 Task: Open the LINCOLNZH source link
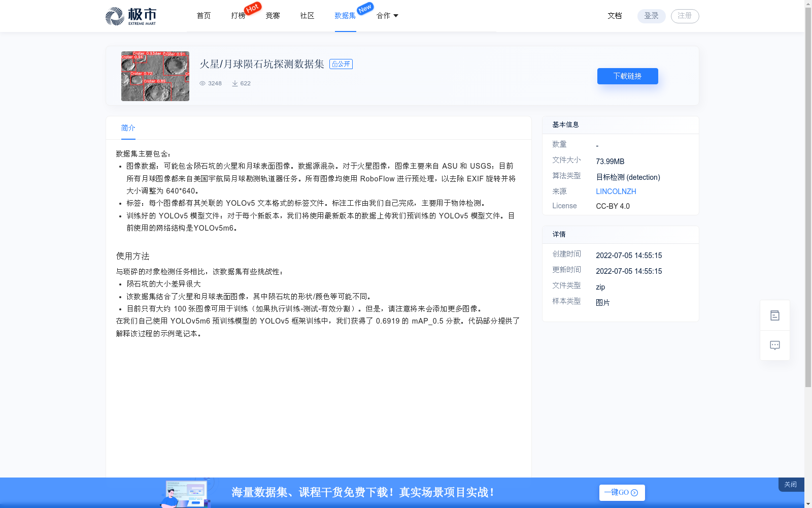click(616, 192)
